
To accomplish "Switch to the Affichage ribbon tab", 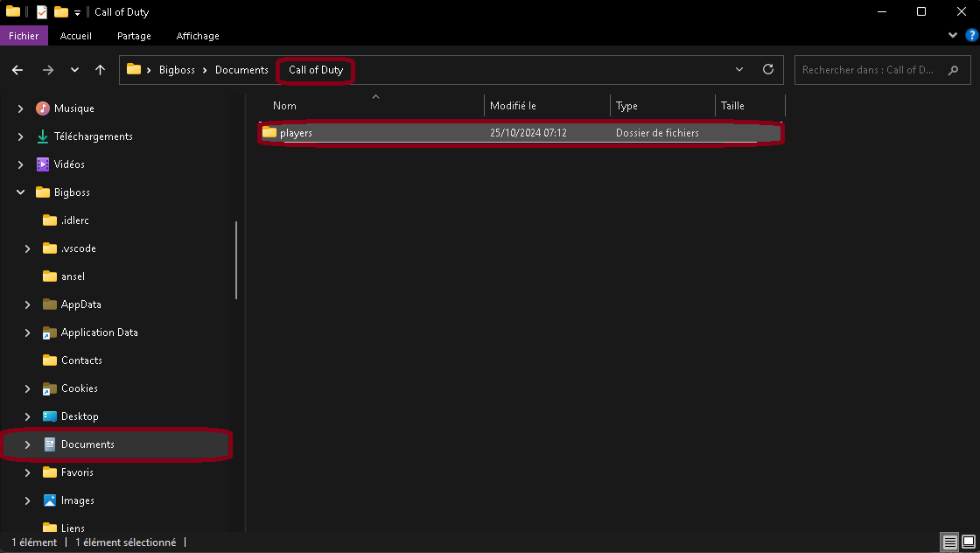I will 197,36.
